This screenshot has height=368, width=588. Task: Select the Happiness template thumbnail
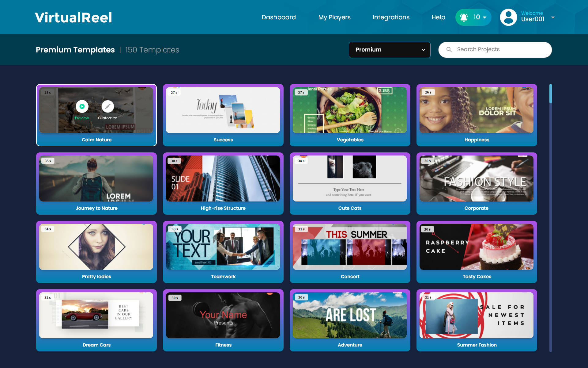pos(477,110)
